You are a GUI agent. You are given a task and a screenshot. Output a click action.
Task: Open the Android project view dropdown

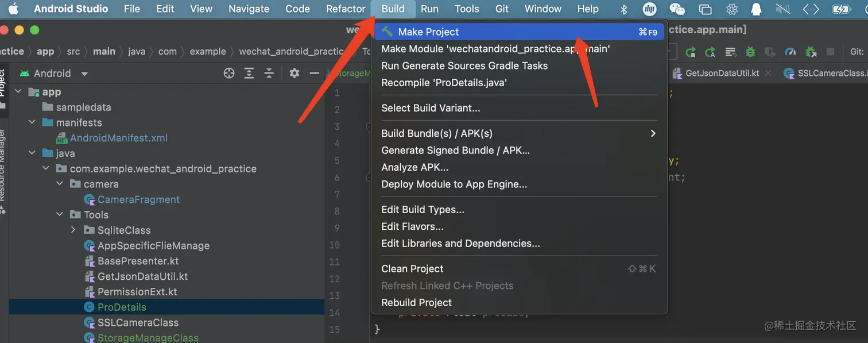click(x=84, y=74)
